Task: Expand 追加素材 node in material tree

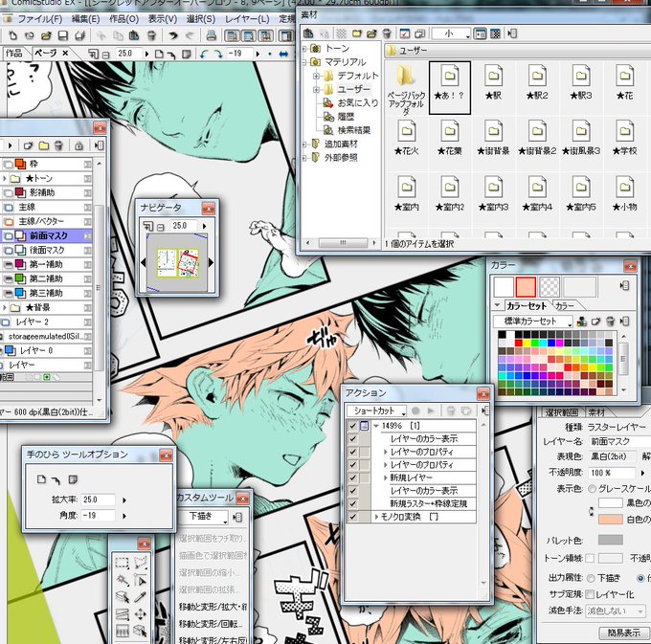Action: [x=304, y=144]
